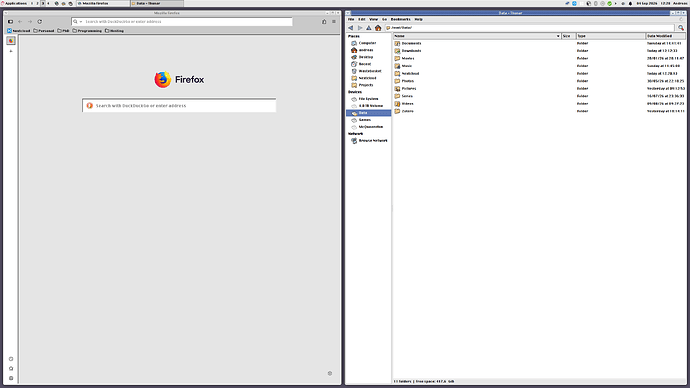Open the Programming bookmarks folder
The width and height of the screenshot is (690, 388).
click(87, 31)
